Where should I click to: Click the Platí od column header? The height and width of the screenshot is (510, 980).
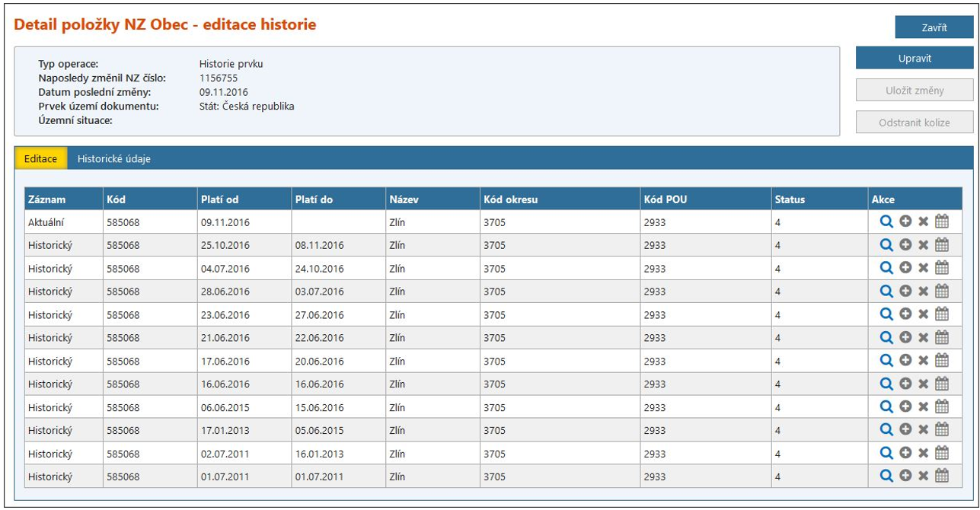pyautogui.click(x=220, y=199)
